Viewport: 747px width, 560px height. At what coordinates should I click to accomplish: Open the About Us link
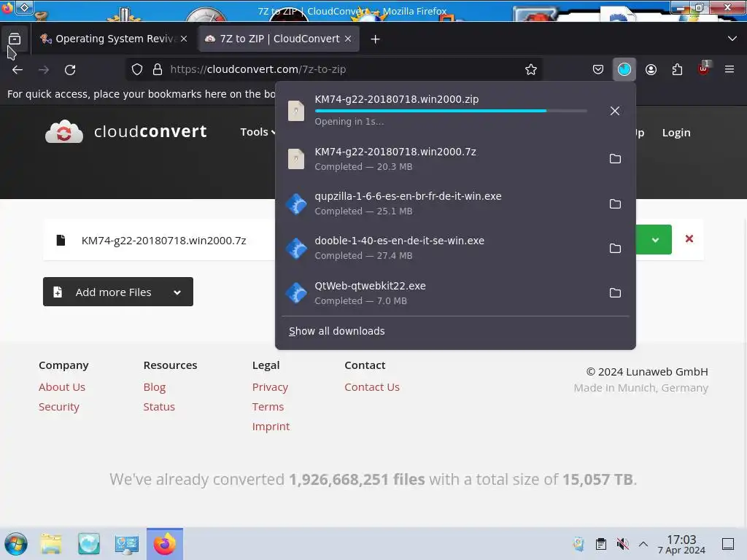(x=62, y=387)
